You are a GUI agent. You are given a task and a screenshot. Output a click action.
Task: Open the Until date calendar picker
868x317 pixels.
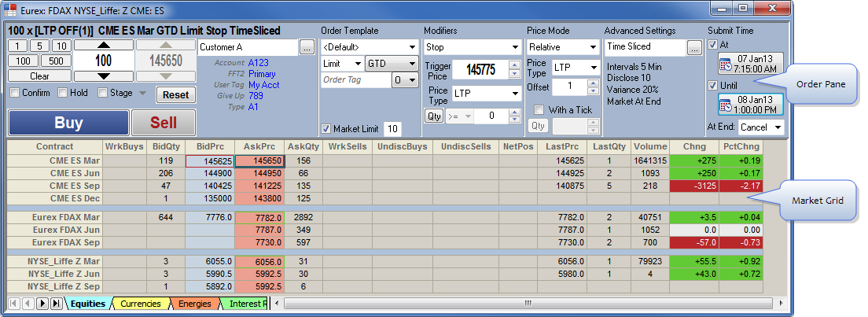(x=751, y=104)
